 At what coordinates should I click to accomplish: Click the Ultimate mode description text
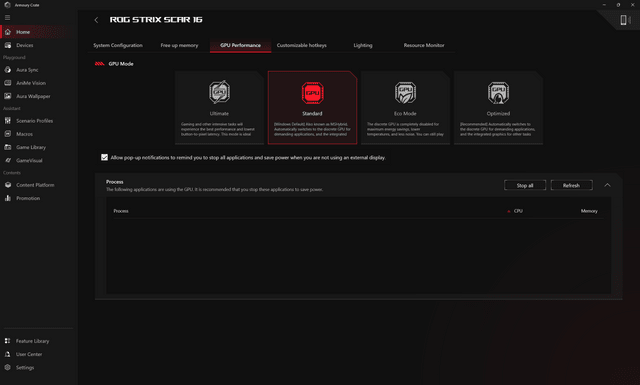[x=219, y=129]
